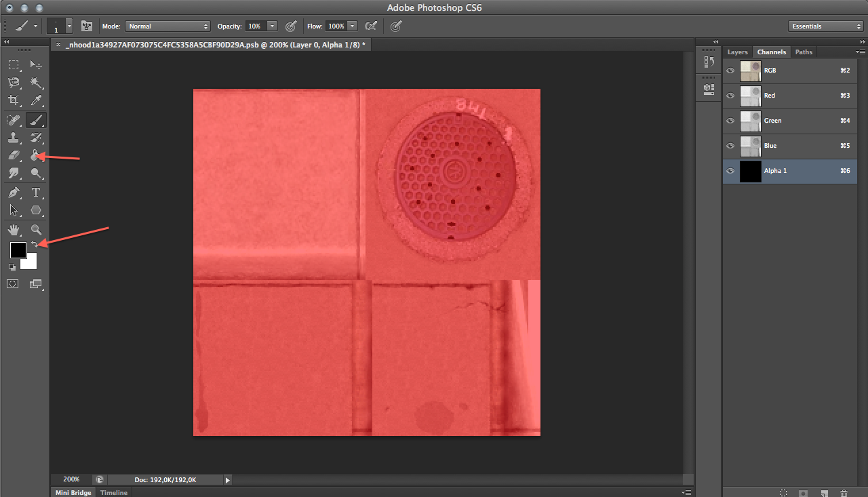Select the Path Selection tool
Image resolution: width=868 pixels, height=497 pixels.
coord(14,210)
